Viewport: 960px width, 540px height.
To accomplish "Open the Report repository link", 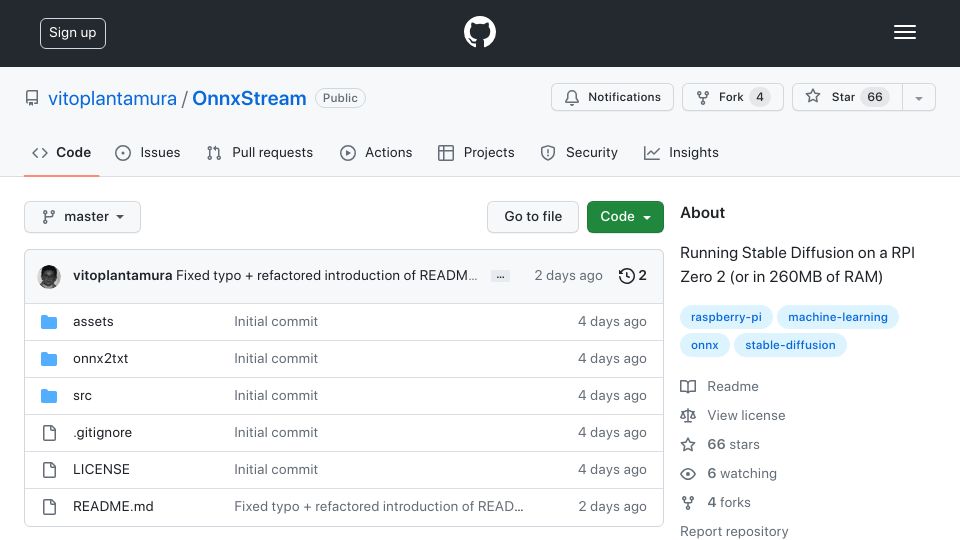I will 734,531.
